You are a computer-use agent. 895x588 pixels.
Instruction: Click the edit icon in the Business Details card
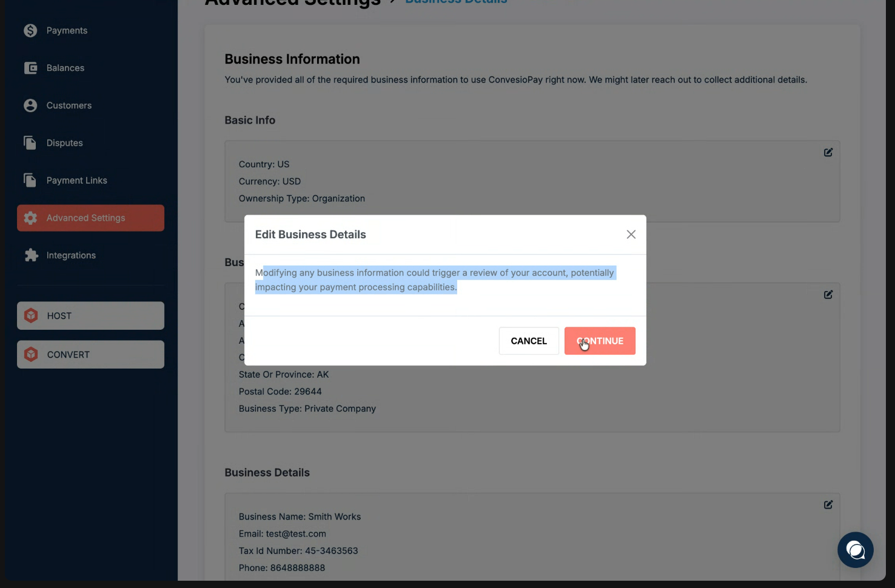(x=828, y=505)
